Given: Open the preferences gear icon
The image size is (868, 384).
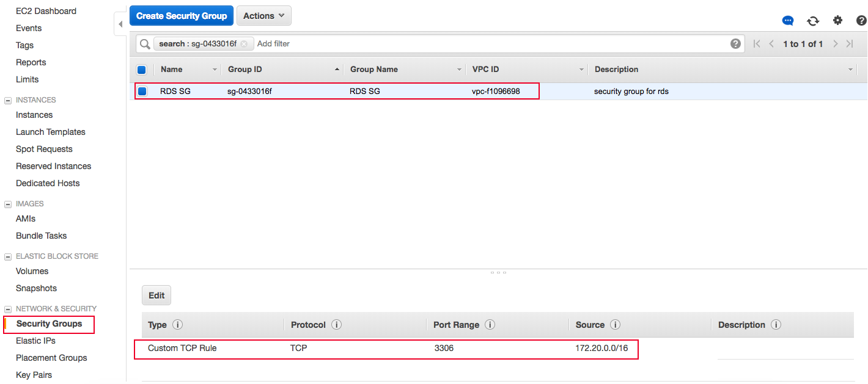Looking at the screenshot, I should coord(837,20).
